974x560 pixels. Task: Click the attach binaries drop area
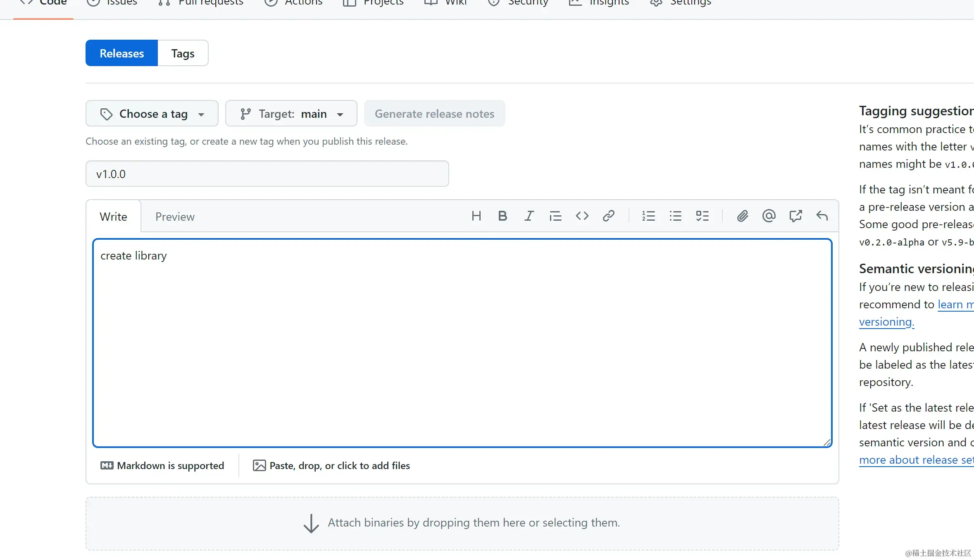(462, 523)
